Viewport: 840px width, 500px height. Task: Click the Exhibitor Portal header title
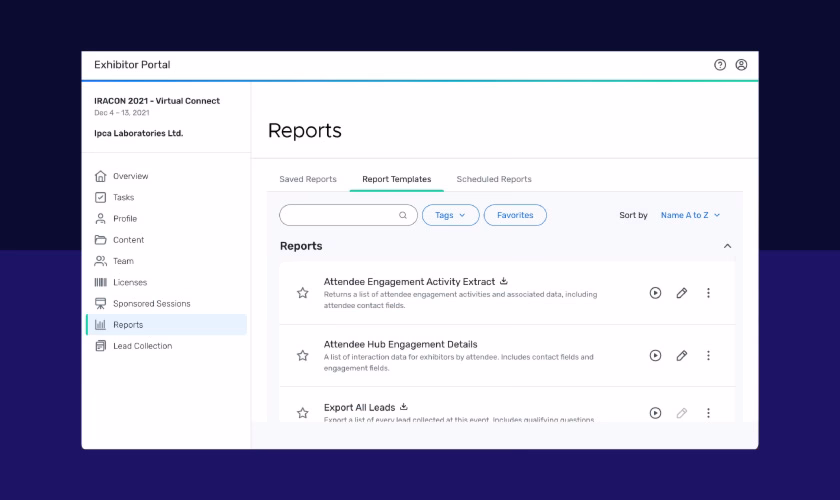(x=132, y=65)
